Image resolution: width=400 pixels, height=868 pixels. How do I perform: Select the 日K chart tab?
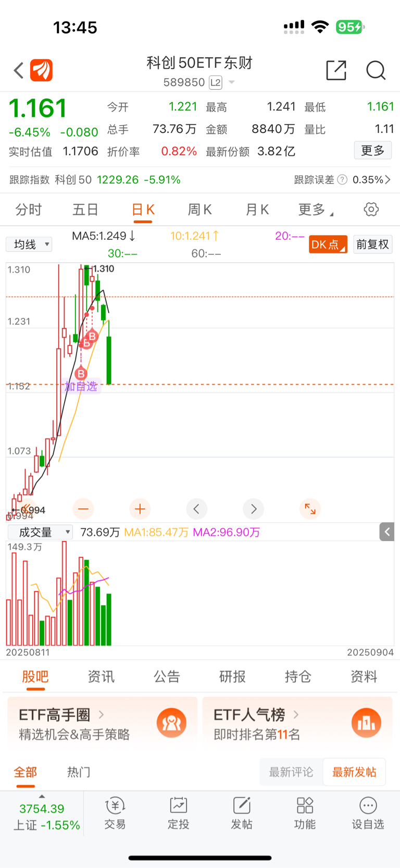143,210
